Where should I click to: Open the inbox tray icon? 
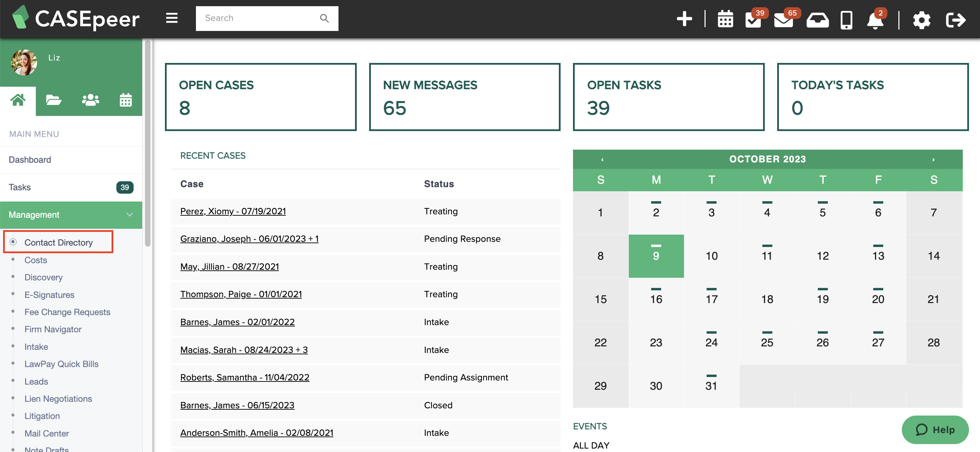817,20
